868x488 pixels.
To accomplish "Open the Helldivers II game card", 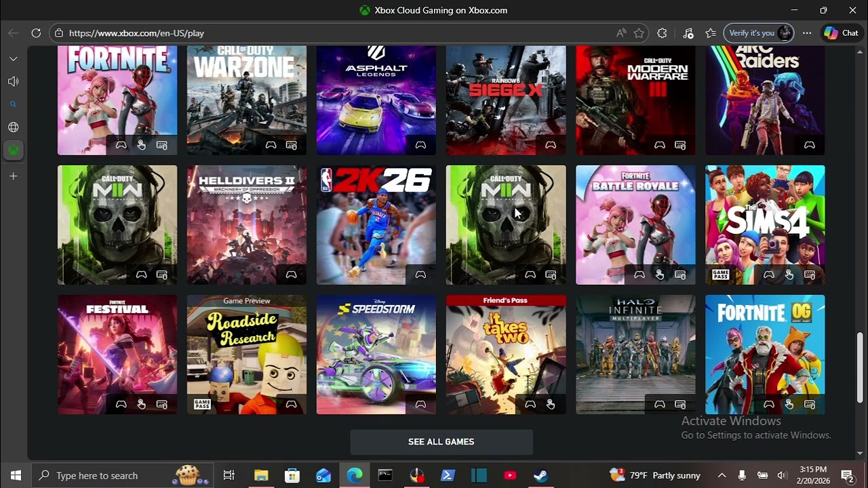I will pyautogui.click(x=247, y=225).
